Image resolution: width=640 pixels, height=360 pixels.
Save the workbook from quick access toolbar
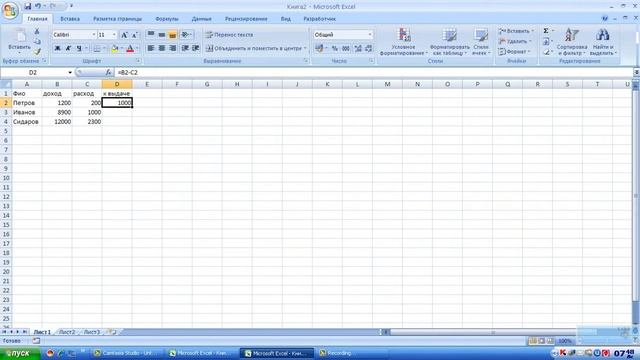coord(27,6)
